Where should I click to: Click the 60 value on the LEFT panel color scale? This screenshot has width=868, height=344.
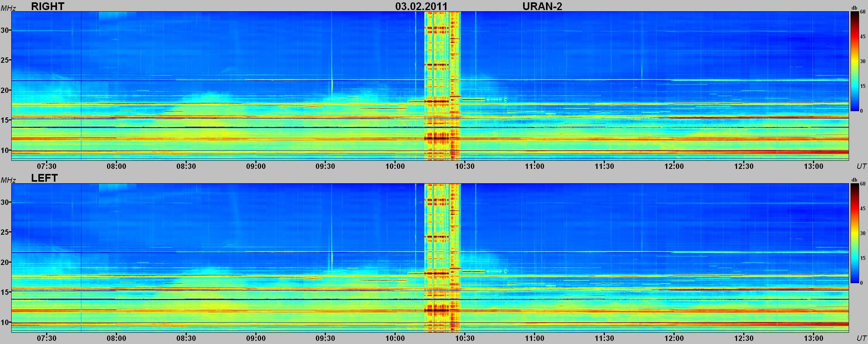862,184
